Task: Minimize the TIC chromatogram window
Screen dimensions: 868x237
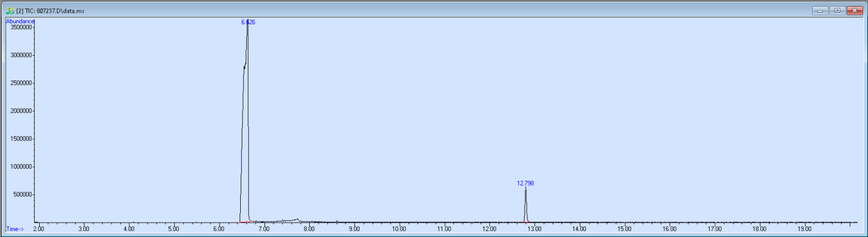Action: [x=820, y=10]
